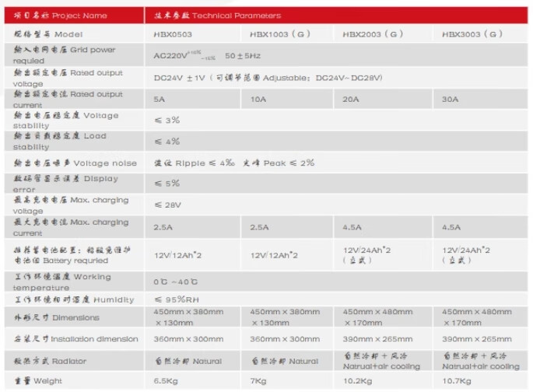Select the HBX2003 (G) model cell
The image size is (533, 392).
coord(373,34)
